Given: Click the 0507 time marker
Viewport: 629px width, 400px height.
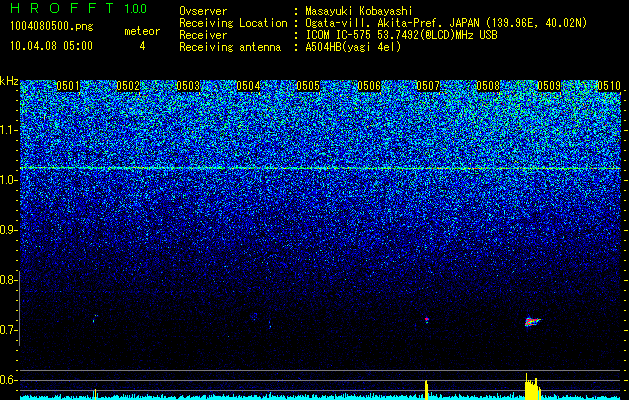Looking at the screenshot, I should pyautogui.click(x=428, y=86).
